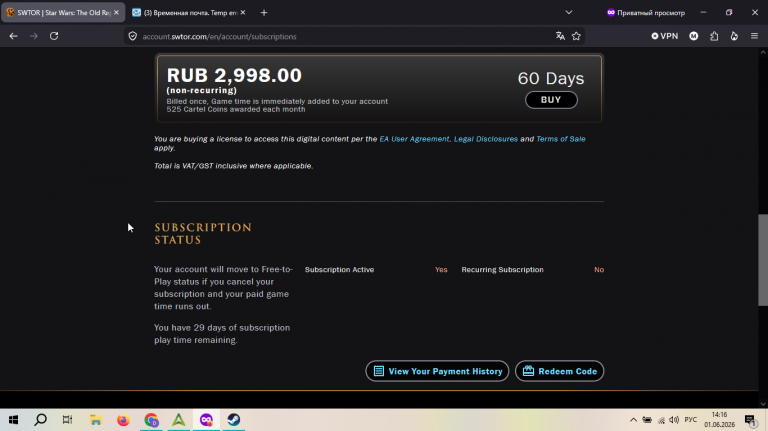
Task: Open the browser hamburger menu
Action: click(x=754, y=36)
